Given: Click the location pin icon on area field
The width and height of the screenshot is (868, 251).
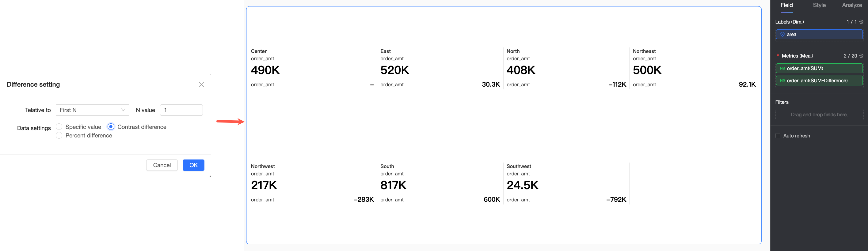Looking at the screenshot, I should pos(782,34).
